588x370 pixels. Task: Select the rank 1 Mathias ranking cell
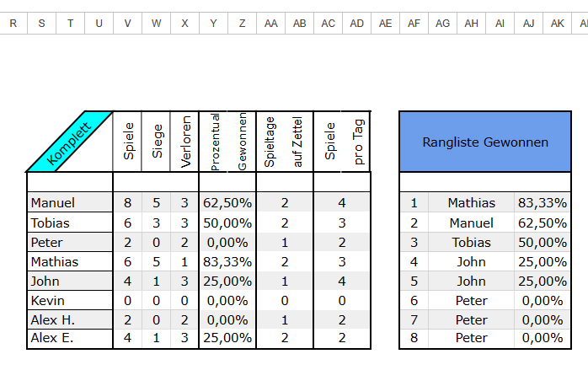point(472,202)
